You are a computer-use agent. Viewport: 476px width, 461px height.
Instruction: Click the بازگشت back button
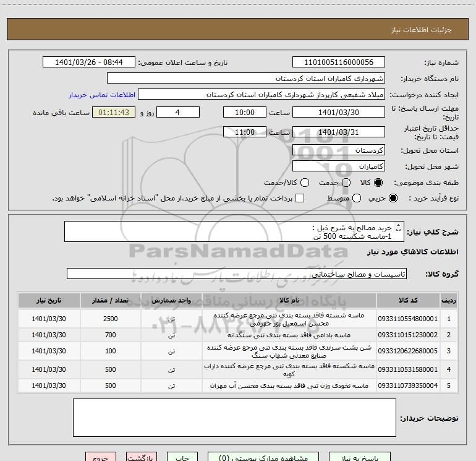[142, 457]
